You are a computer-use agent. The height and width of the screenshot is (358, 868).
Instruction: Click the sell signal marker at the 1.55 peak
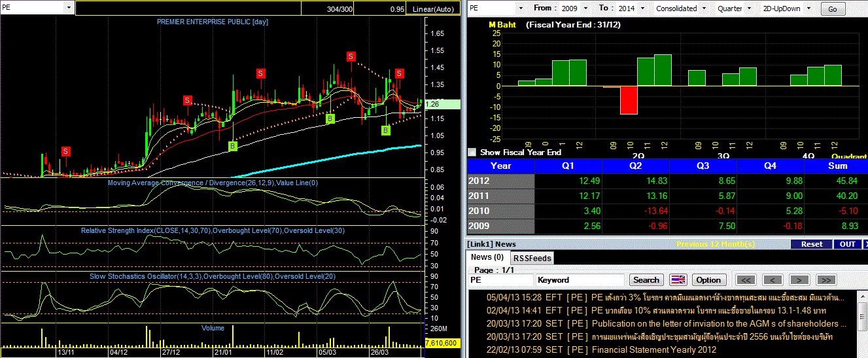tap(351, 56)
